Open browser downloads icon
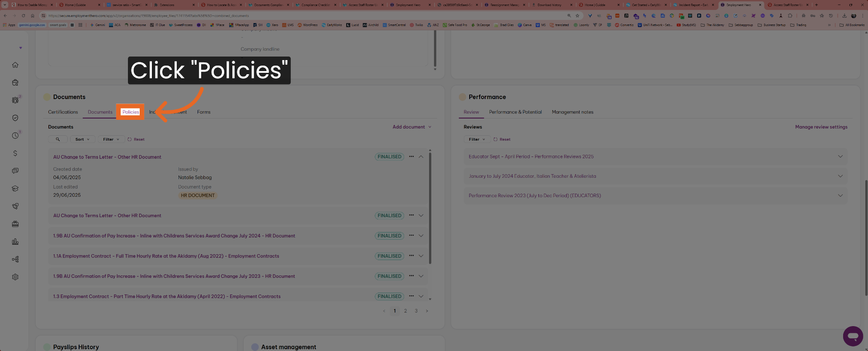 pyautogui.click(x=844, y=15)
